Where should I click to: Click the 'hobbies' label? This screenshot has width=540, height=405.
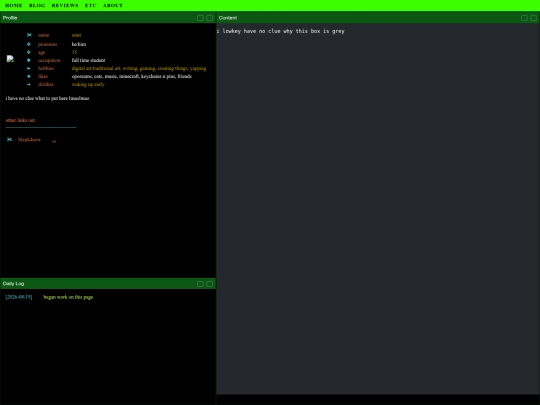tap(46, 68)
